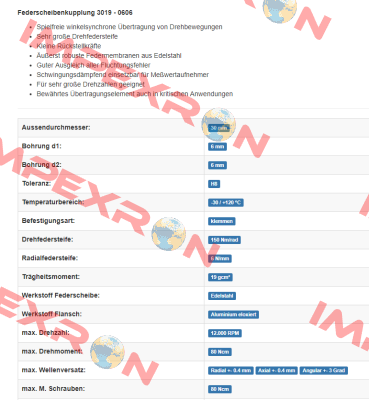Click the globe watermark beside max. Drehmoment

(107, 352)
